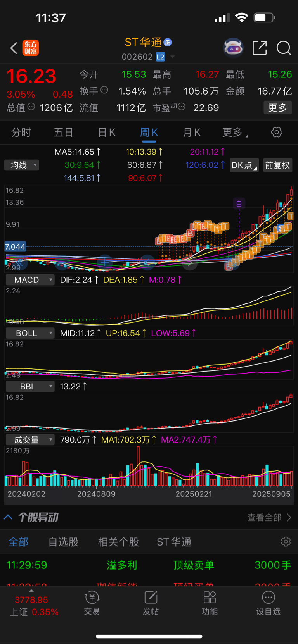Expand the 更多 chart period menu
This screenshot has height=644, width=298.
tap(235, 133)
